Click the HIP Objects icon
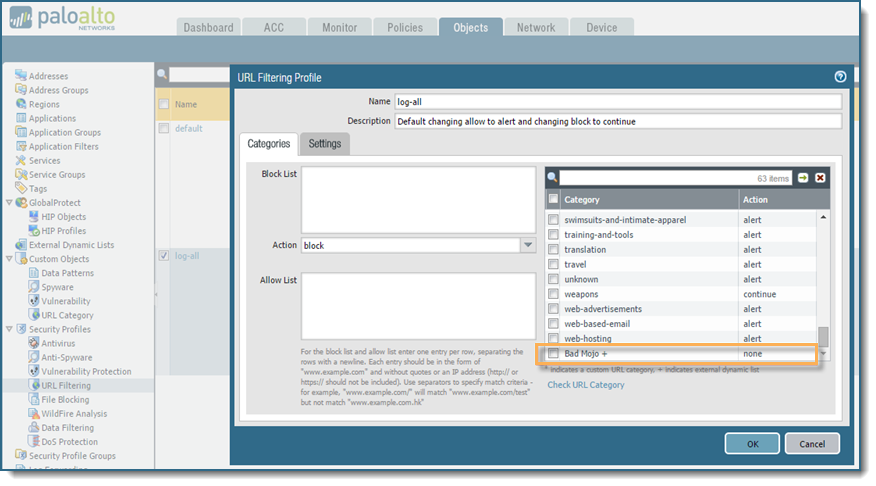The image size is (876, 486). tap(34, 216)
